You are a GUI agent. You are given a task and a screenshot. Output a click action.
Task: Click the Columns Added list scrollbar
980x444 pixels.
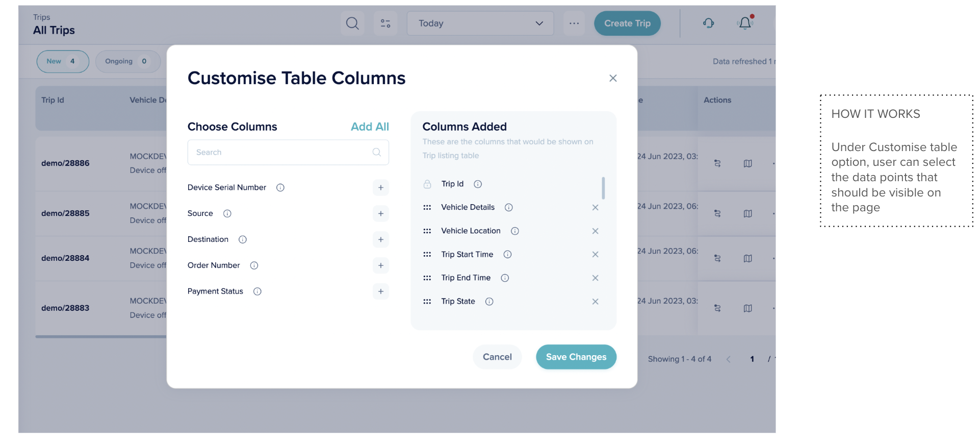[603, 188]
